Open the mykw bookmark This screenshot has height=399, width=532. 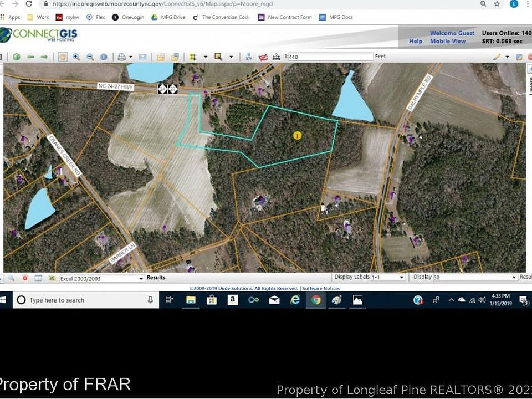pyautogui.click(x=67, y=17)
